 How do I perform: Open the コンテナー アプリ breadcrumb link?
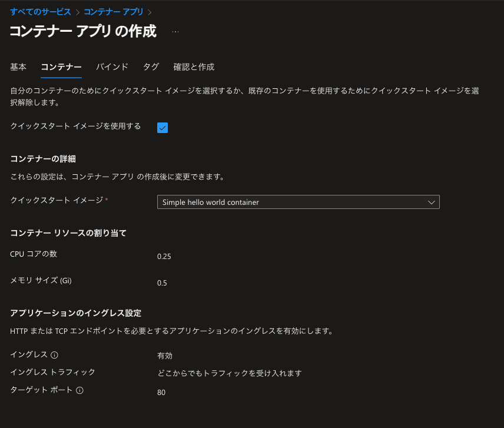point(114,12)
